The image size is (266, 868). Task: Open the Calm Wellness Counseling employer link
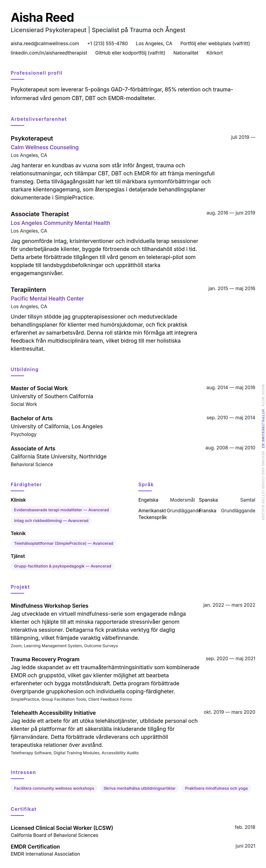[x=45, y=147]
